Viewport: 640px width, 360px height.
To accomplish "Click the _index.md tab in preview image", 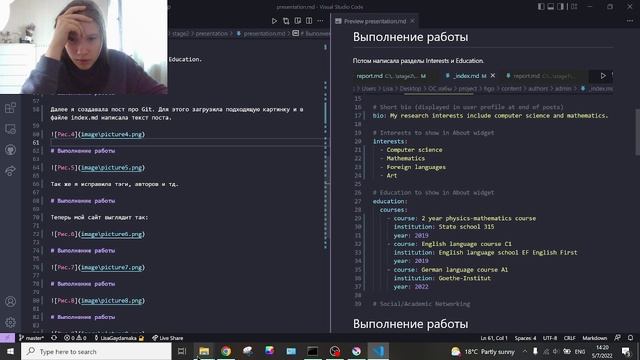I will (x=469, y=76).
